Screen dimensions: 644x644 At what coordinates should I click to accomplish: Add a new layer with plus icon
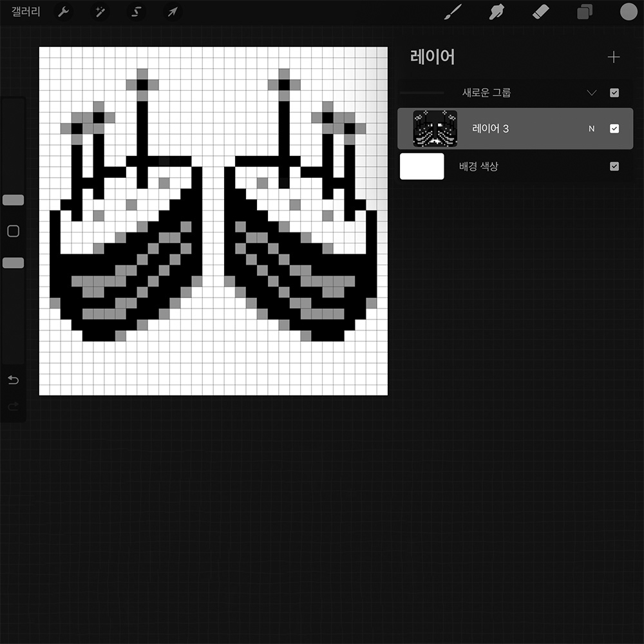click(614, 57)
